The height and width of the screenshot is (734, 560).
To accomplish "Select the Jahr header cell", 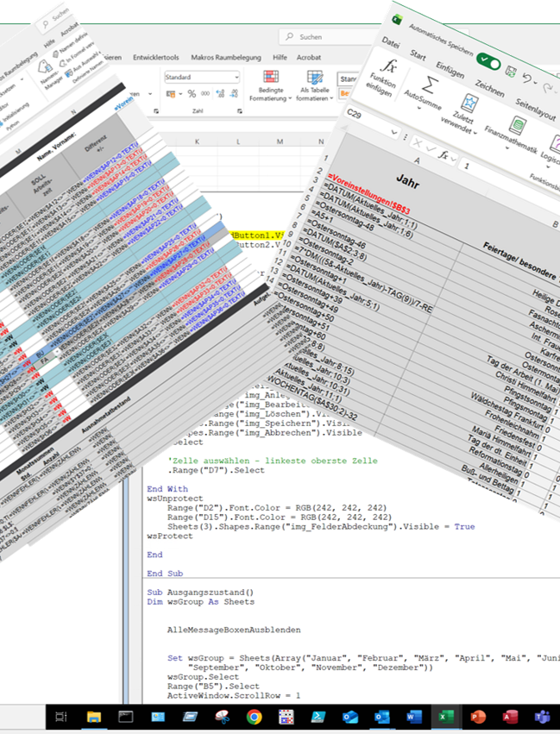I will tap(407, 180).
